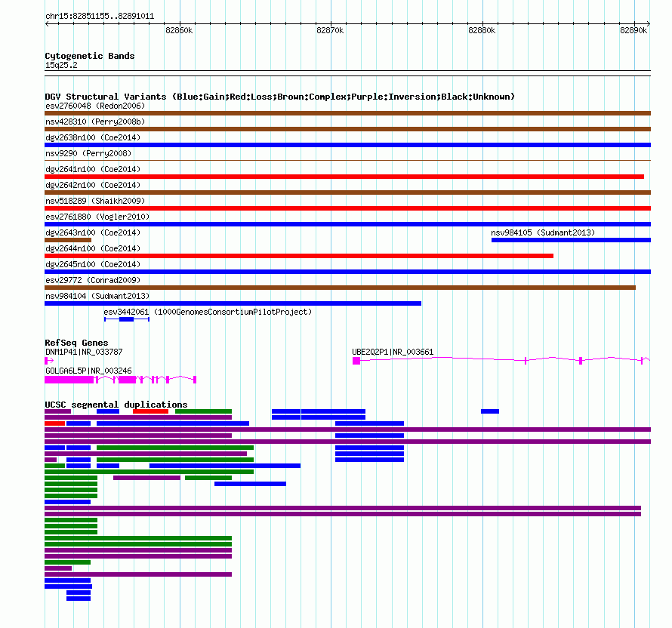
Task: Click the DNM1P41|NR_033787 gene label
Action: click(x=84, y=352)
